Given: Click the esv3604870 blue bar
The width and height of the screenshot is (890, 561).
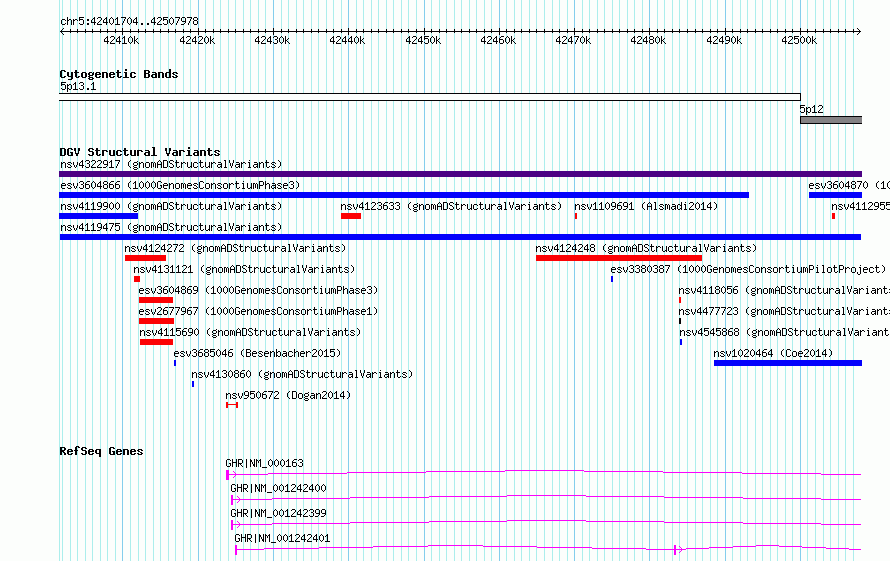Looking at the screenshot, I should click(x=836, y=195).
